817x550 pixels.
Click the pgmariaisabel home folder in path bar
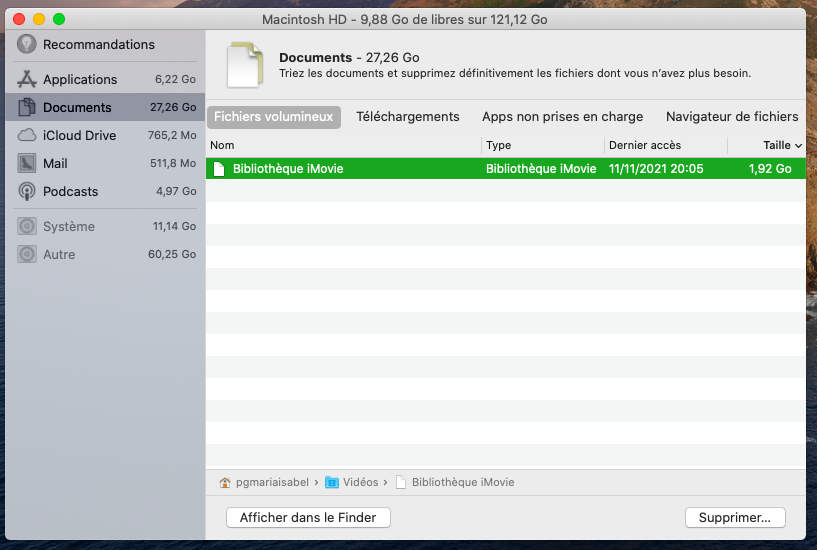pos(264,482)
